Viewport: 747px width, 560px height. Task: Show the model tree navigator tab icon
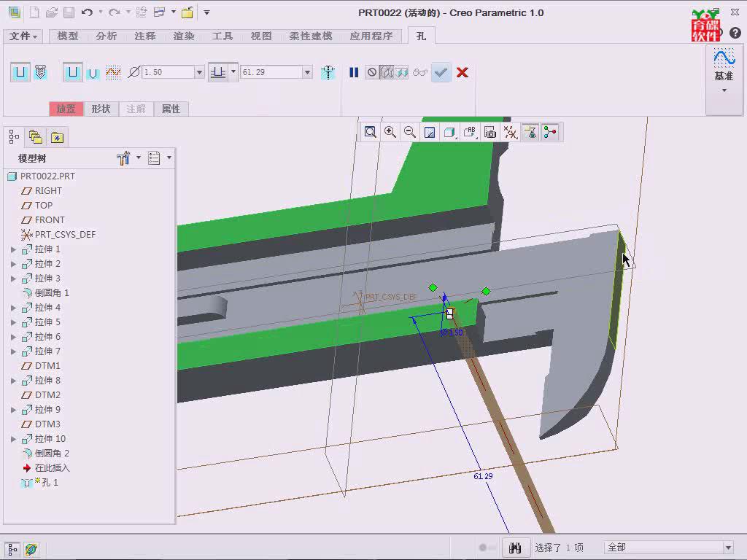[x=14, y=137]
